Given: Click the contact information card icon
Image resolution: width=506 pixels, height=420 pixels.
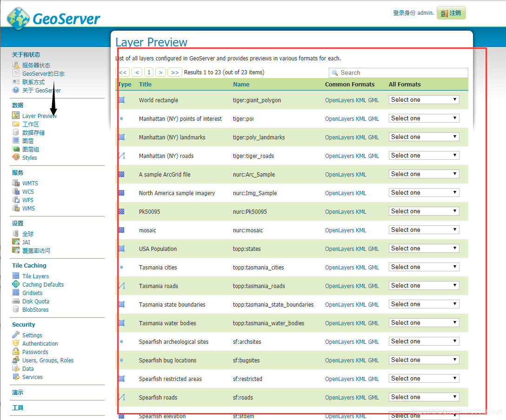Looking at the screenshot, I should (16, 82).
